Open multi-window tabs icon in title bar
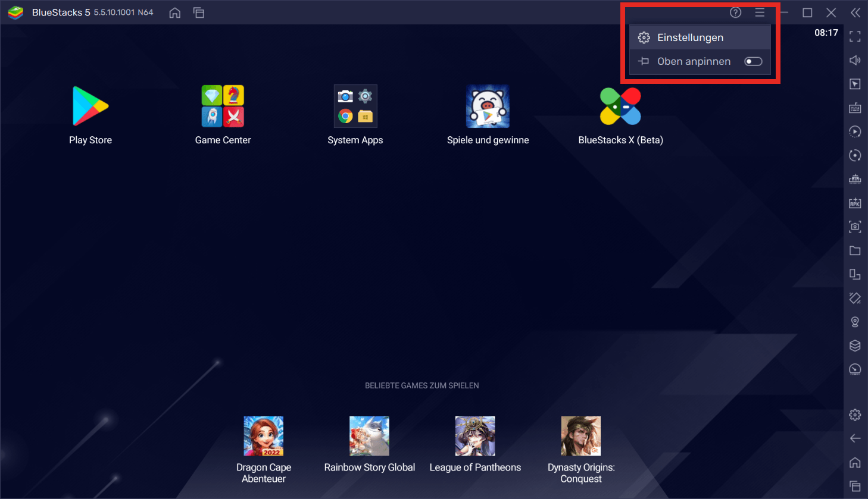Screen dimensions: 868x499 pyautogui.click(x=199, y=12)
